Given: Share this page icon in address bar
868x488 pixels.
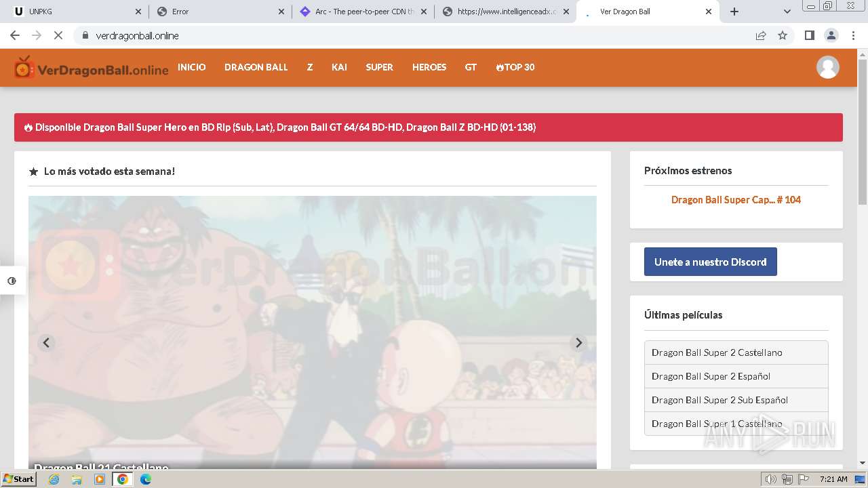Looking at the screenshot, I should [x=761, y=35].
